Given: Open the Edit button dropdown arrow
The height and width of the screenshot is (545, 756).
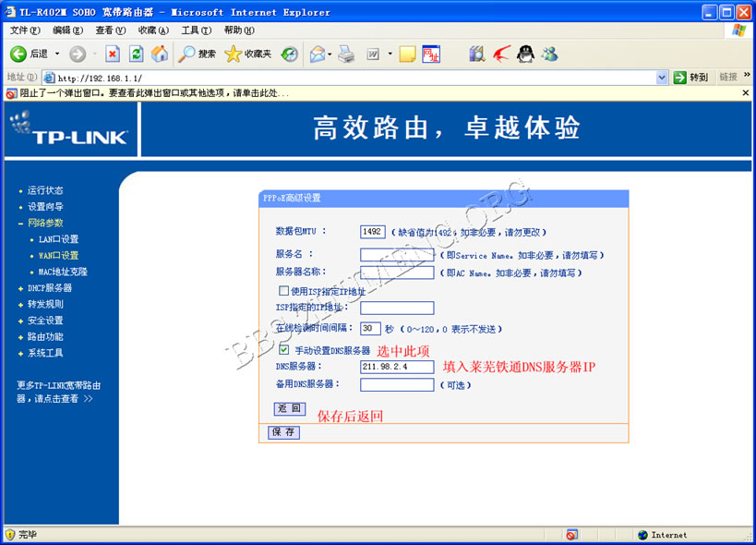Looking at the screenshot, I should 390,54.
